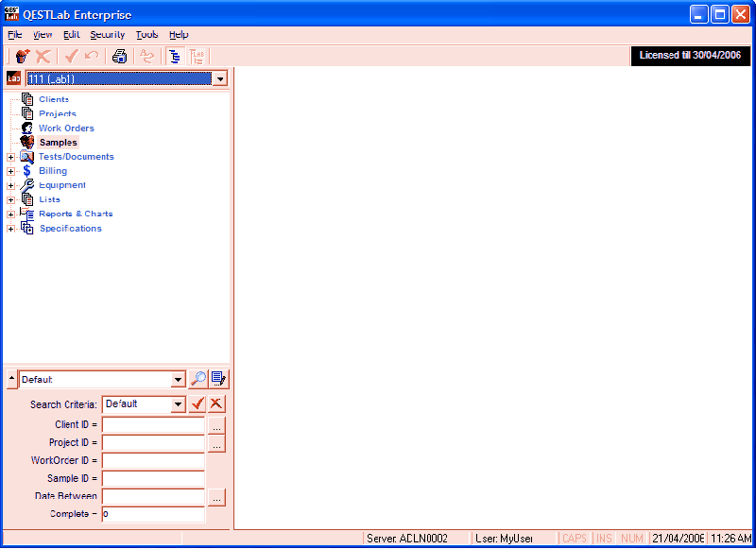Click the confirm checkmark toolbar icon

pos(70,56)
